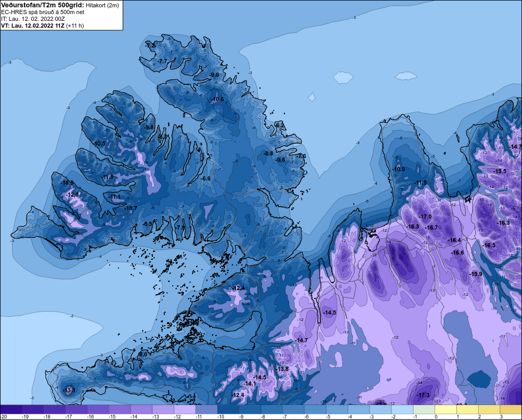
Task: Click the -10.7 temperature value on the map
Action: point(130,208)
